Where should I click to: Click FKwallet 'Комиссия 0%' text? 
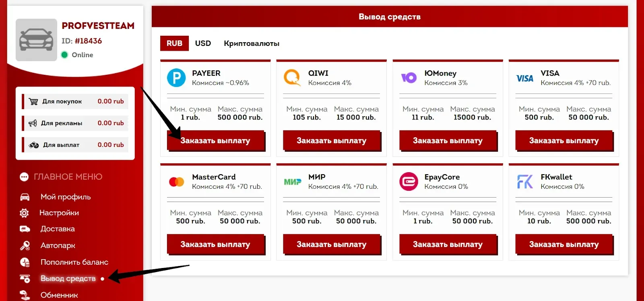click(562, 187)
